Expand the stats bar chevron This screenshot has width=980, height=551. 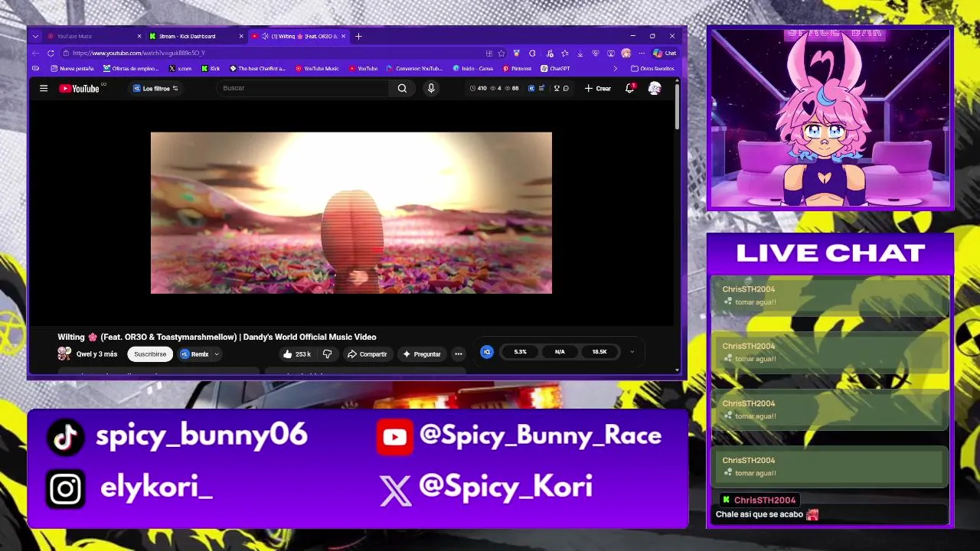(632, 352)
